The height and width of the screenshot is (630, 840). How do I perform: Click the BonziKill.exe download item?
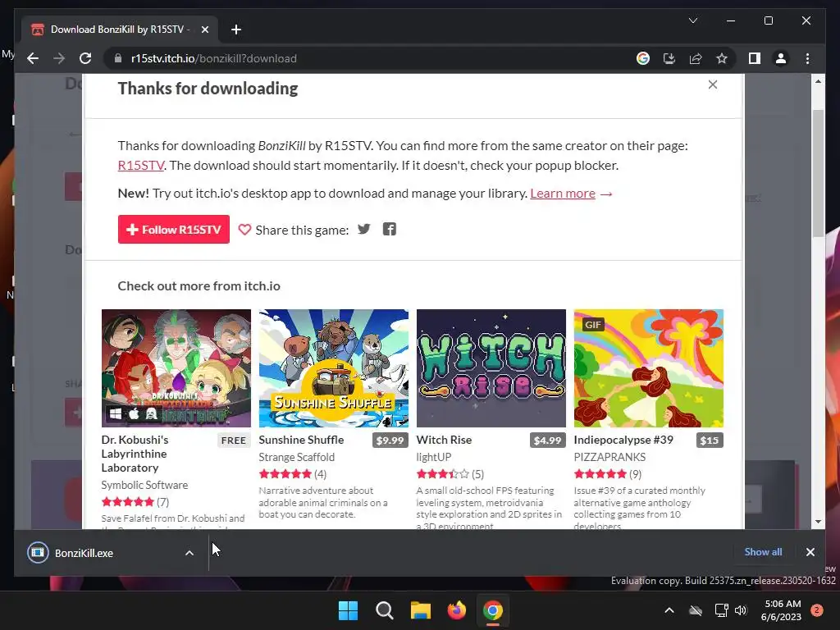coord(102,553)
